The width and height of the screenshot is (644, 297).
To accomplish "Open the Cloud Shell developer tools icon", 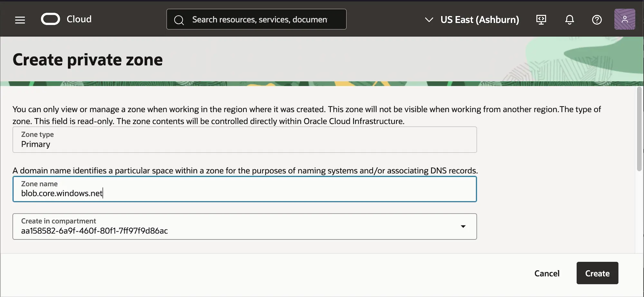I will [541, 20].
